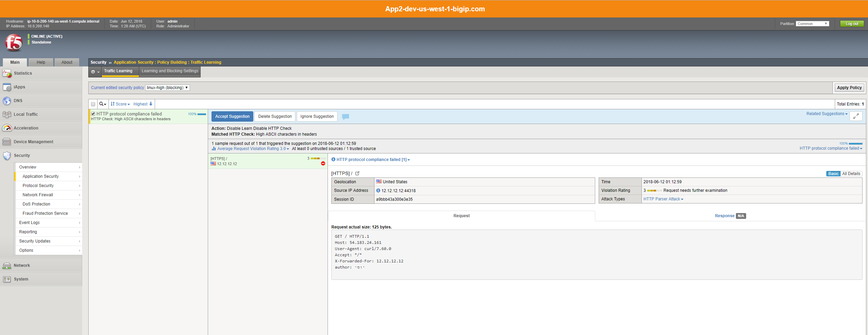Image resolution: width=868 pixels, height=335 pixels.
Task: Toggle Highest sort direction arrow
Action: 151,104
